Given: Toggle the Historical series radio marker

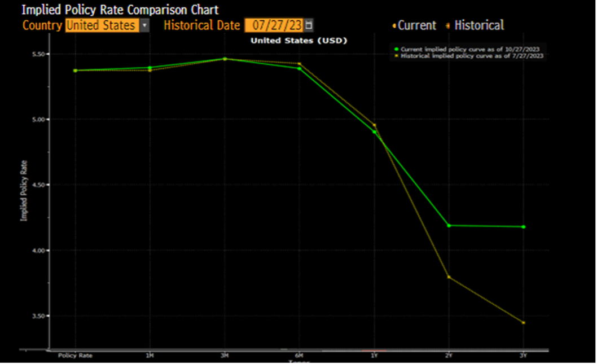Looking at the screenshot, I should point(449,26).
